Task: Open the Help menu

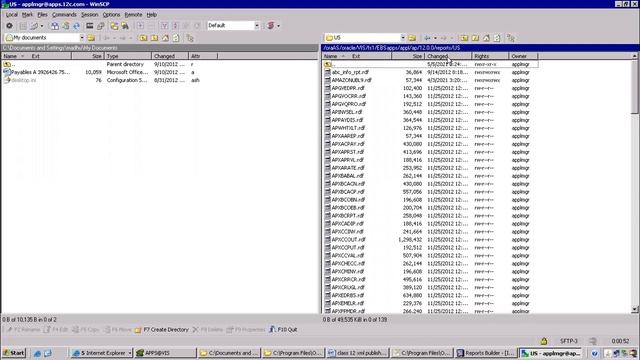Action: click(151, 15)
